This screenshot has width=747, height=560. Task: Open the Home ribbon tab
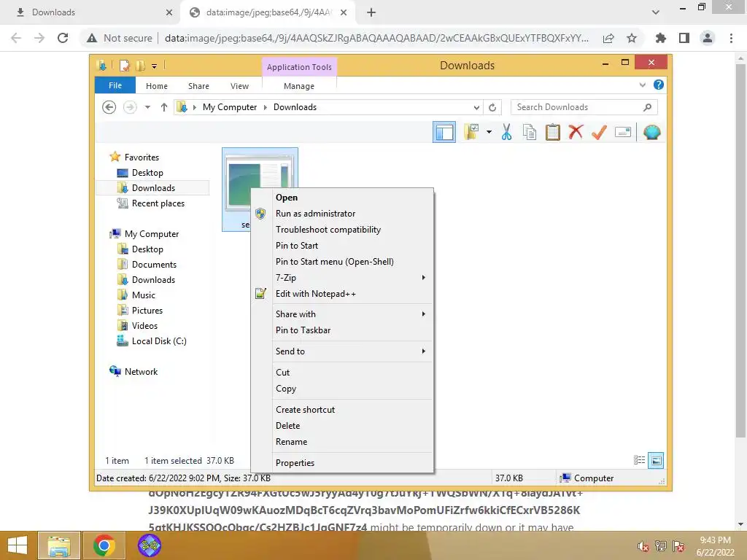[157, 86]
